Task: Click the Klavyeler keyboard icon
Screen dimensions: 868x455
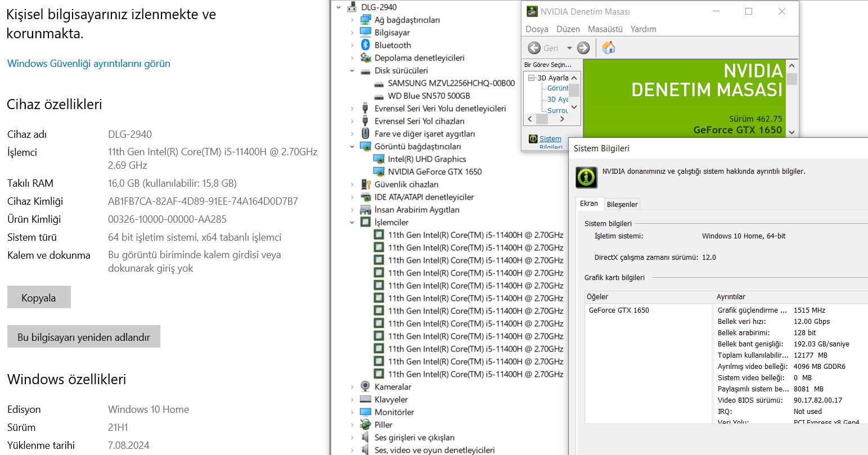Action: click(x=365, y=399)
